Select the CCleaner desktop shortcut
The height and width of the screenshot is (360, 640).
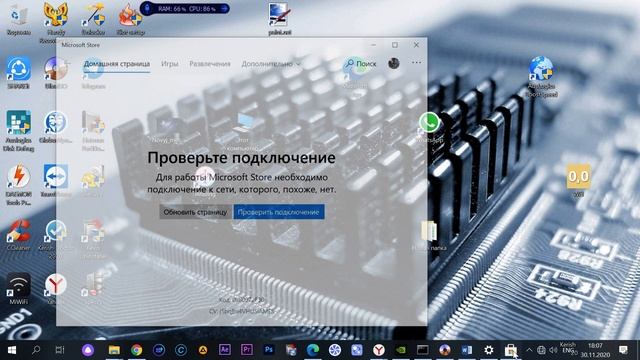(18, 234)
